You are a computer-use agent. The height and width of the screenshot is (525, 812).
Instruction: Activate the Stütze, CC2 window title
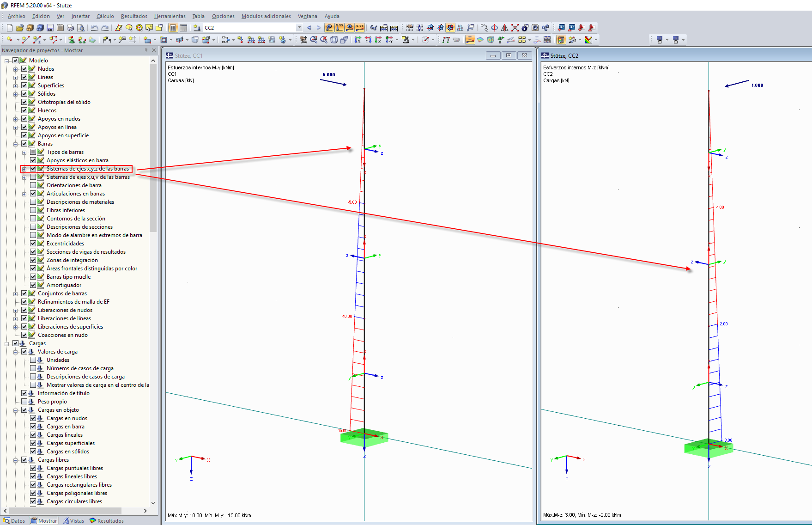click(x=564, y=55)
